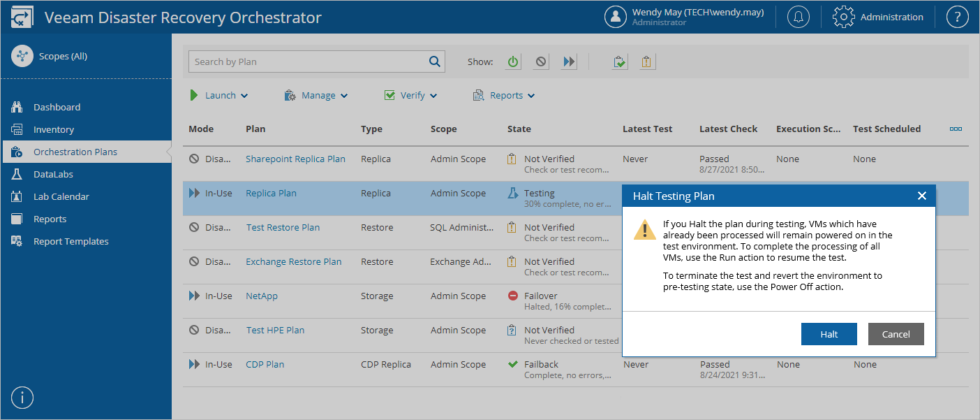Image resolution: width=980 pixels, height=420 pixels.
Task: Click the Cancel button in dialog
Action: 896,334
